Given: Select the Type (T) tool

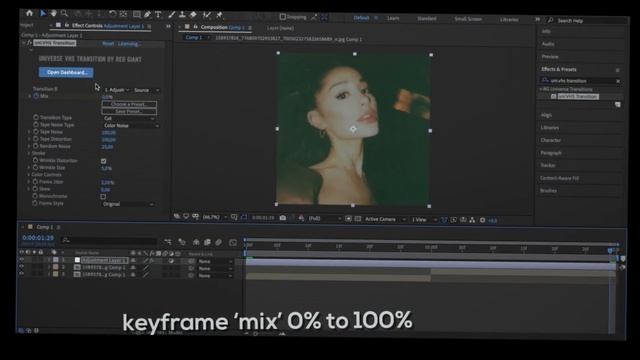Looking at the screenshot, I should [x=158, y=14].
